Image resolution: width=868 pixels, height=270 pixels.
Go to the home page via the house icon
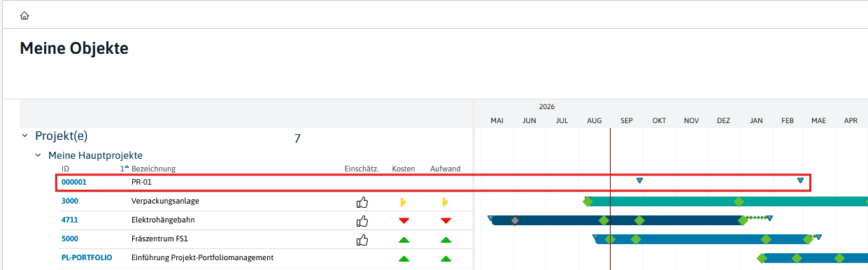[24, 15]
